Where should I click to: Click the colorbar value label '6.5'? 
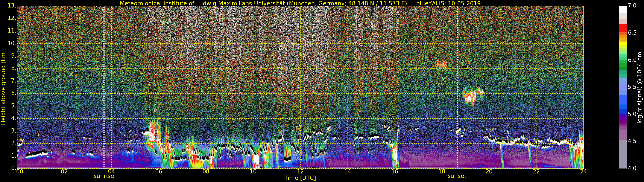632,33
